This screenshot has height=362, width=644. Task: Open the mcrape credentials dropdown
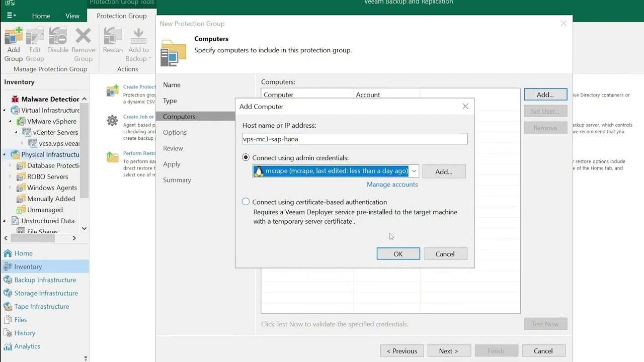tap(414, 171)
